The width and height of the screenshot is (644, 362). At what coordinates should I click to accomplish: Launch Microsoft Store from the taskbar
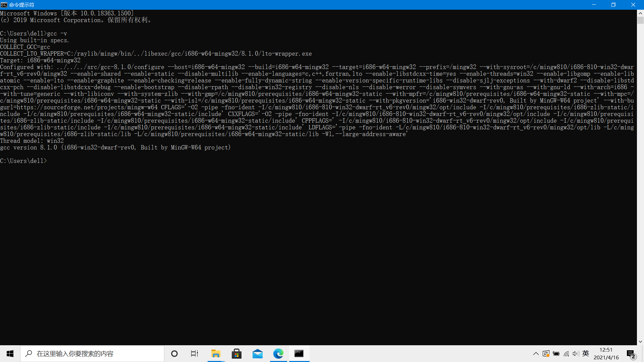[236, 354]
